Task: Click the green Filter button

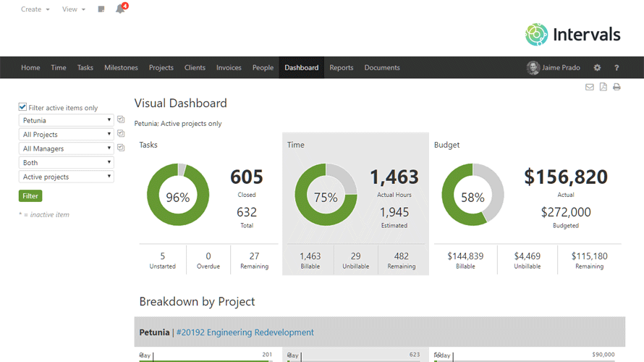Action: tap(30, 196)
